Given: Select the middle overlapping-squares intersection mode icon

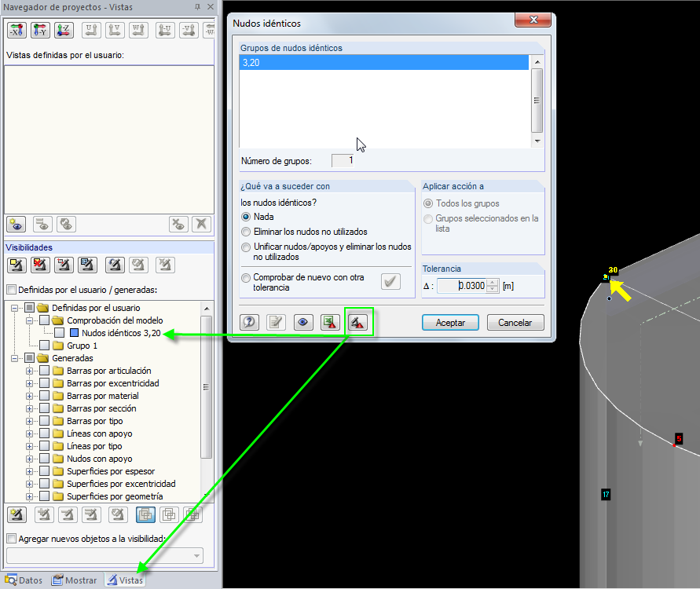Looking at the screenshot, I should pos(169,515).
